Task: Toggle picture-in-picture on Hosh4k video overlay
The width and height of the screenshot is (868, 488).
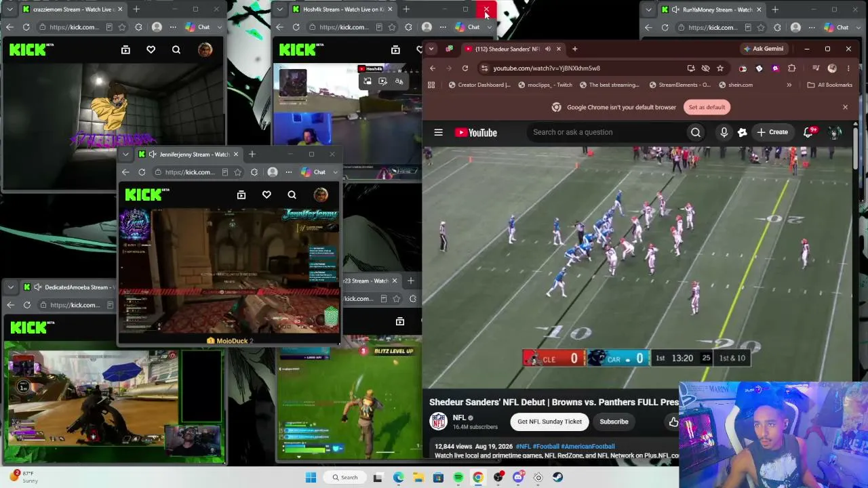Action: pos(368,81)
